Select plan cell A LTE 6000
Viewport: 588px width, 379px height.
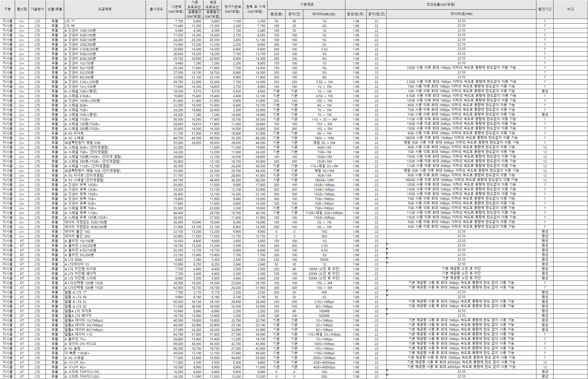[105, 260]
